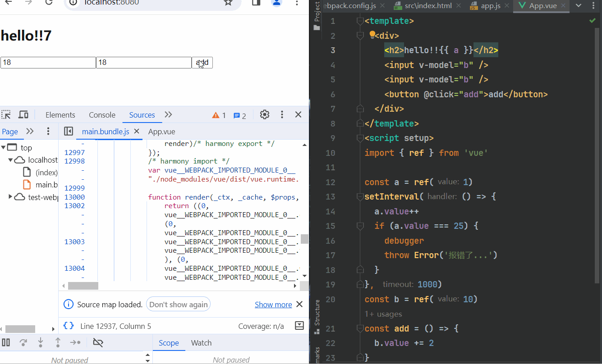
Task: Open the IDE editor tabs three-dot menu
Action: coord(593,6)
